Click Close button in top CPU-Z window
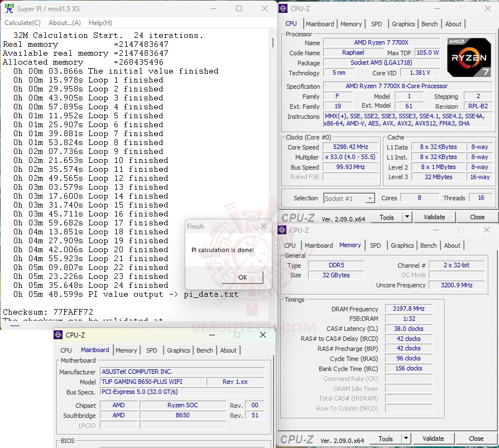This screenshot has width=499, height=448. click(477, 217)
